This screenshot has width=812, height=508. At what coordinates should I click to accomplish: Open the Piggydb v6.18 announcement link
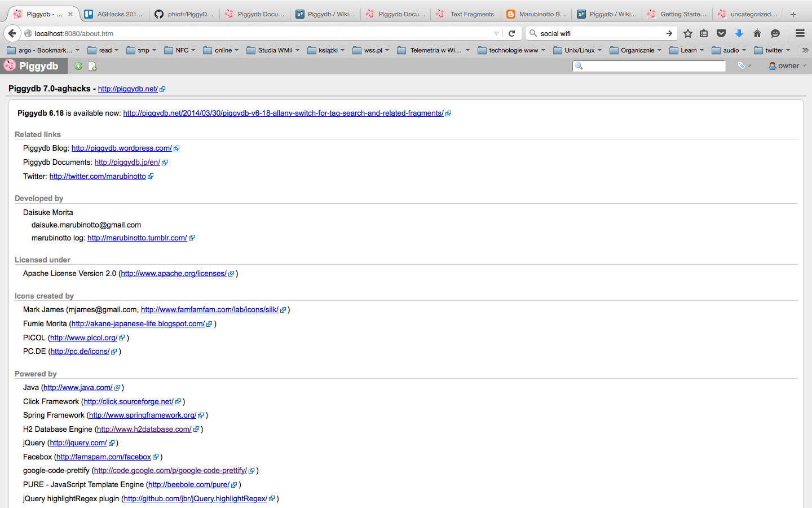point(284,113)
